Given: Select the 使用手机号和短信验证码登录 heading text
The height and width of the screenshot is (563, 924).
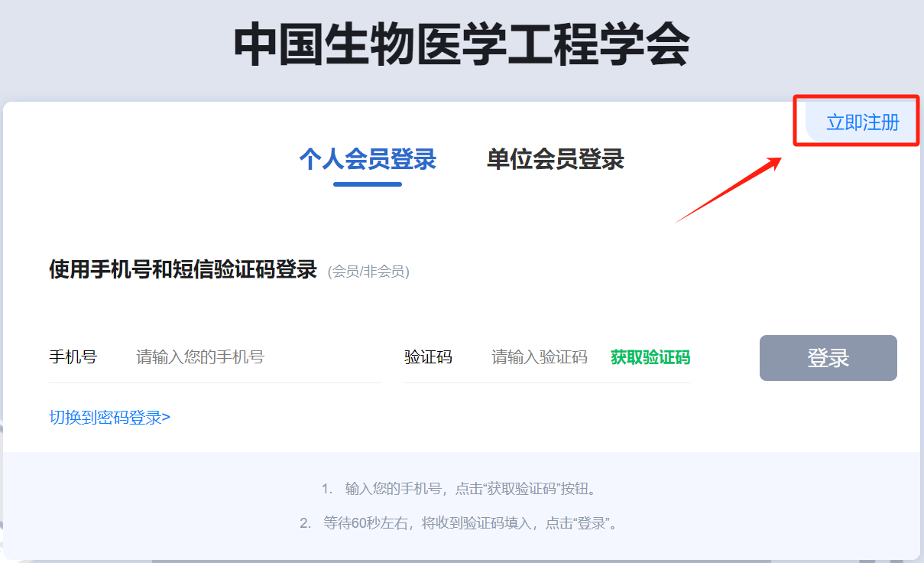Looking at the screenshot, I should point(183,269).
